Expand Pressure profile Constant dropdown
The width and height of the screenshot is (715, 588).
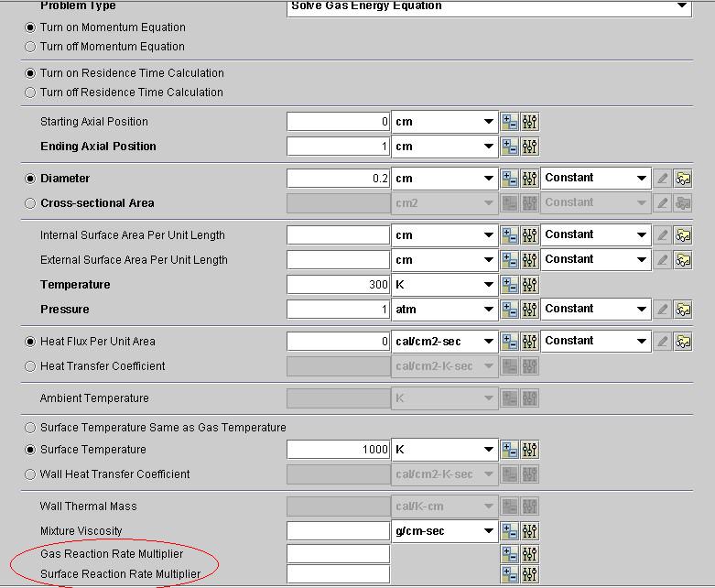pos(641,310)
